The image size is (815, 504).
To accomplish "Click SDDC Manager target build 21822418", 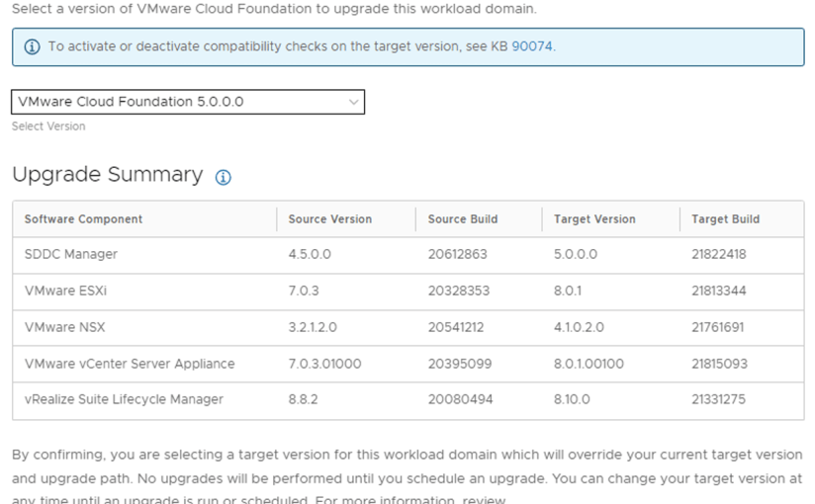I will [719, 255].
